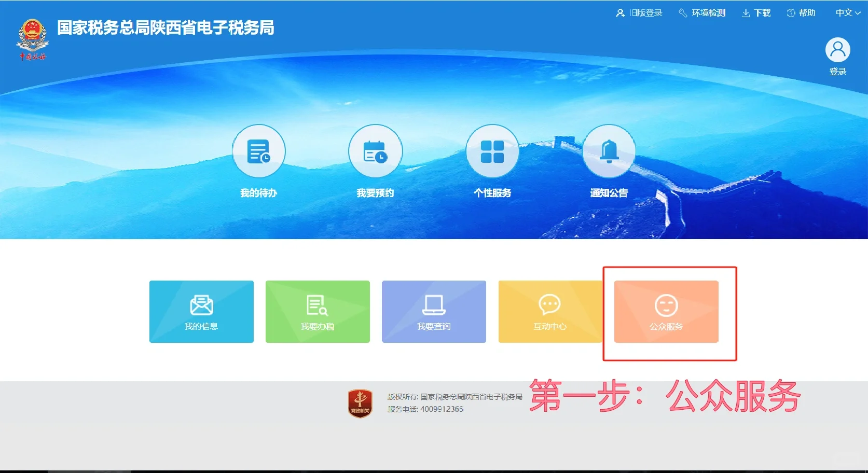The image size is (868, 473).
Task: Click the 我的待办 text label
Action: 258,193
